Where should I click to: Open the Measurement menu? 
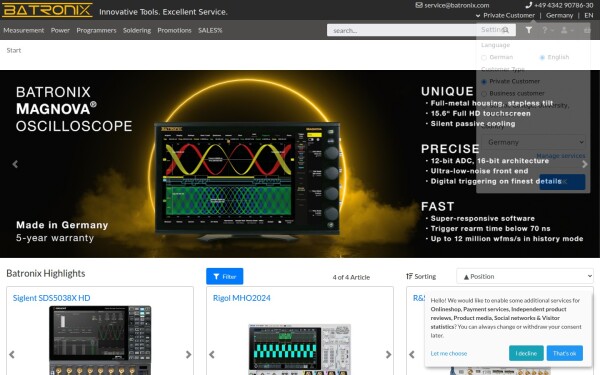24,30
